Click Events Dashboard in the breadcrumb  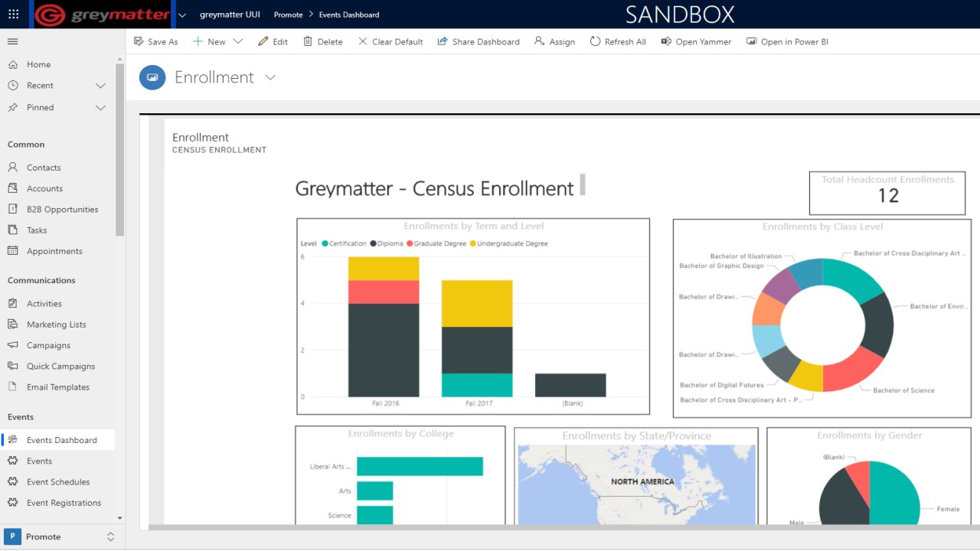pyautogui.click(x=349, y=15)
